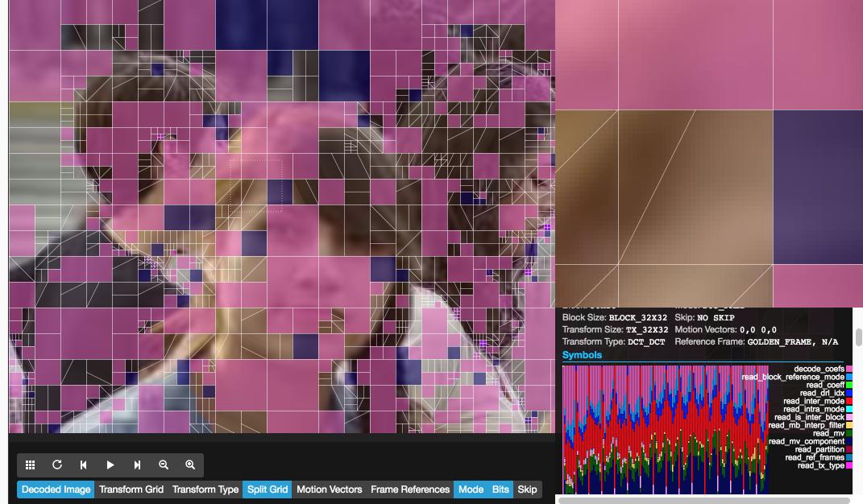The width and height of the screenshot is (863, 504).
Task: Click the zoomed block preview image
Action: tap(709, 154)
